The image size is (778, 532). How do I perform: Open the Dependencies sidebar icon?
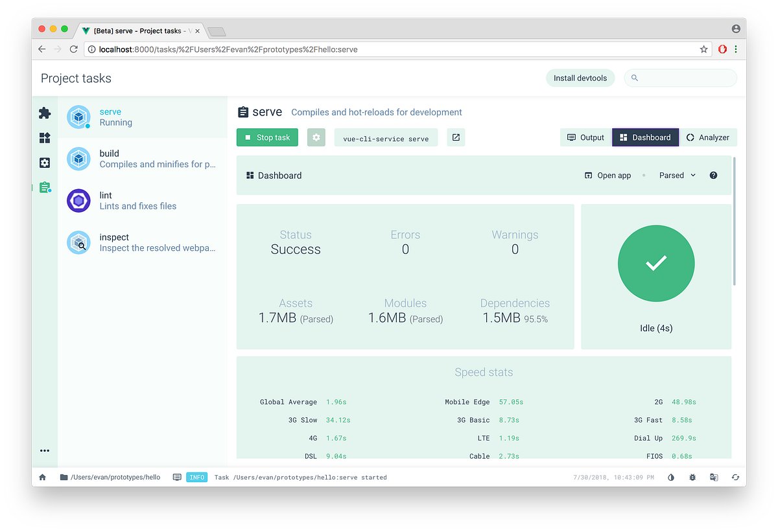(x=45, y=137)
